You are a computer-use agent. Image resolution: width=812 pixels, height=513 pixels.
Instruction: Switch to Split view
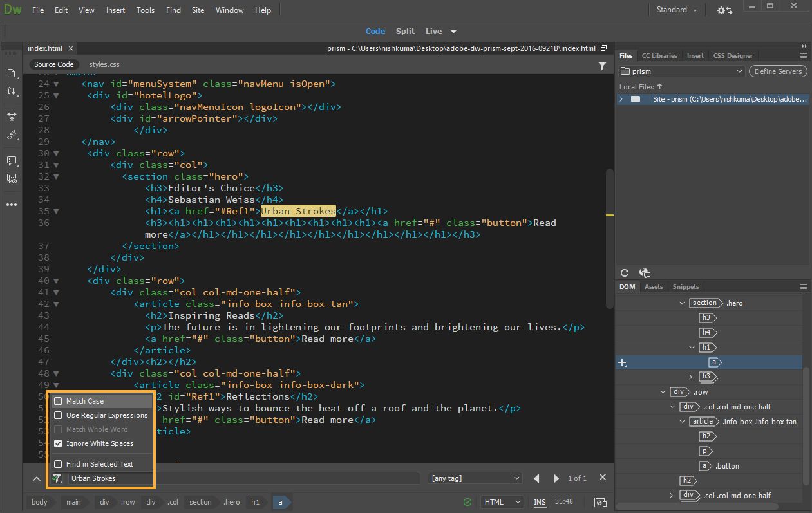[405, 31]
